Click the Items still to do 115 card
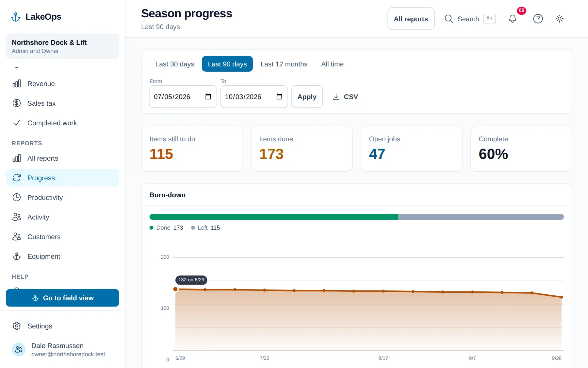 [192, 149]
